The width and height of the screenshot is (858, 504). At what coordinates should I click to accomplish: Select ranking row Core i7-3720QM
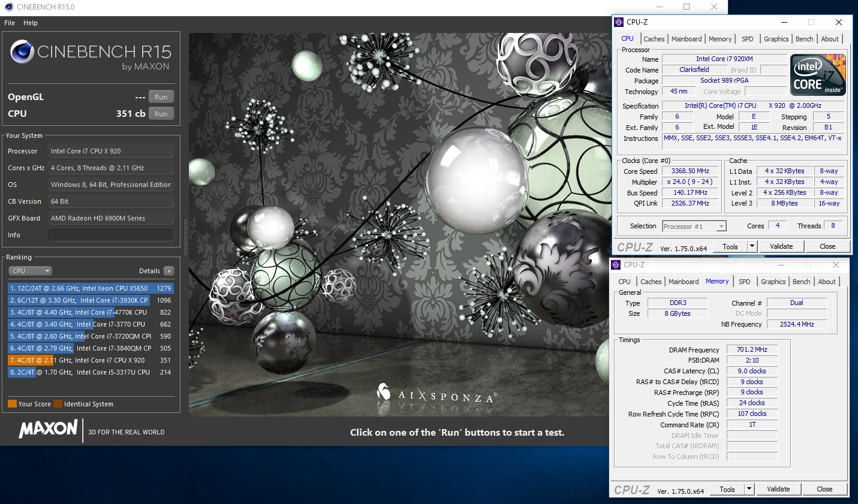click(91, 336)
